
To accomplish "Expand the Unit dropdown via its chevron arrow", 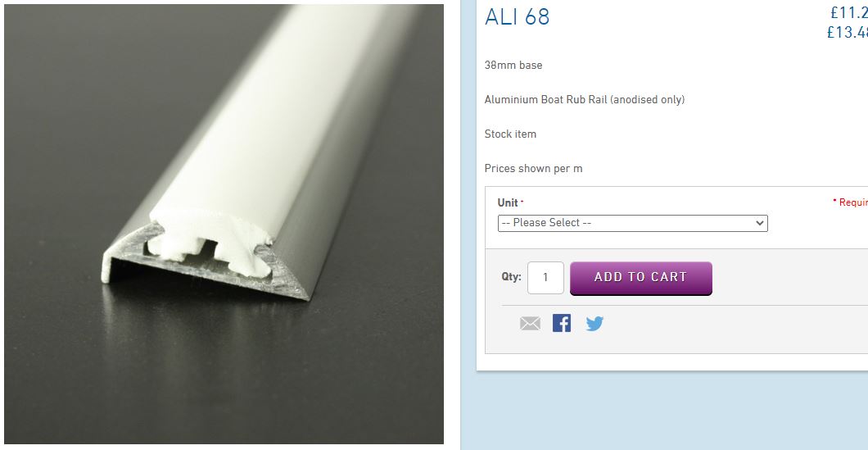I will (760, 223).
